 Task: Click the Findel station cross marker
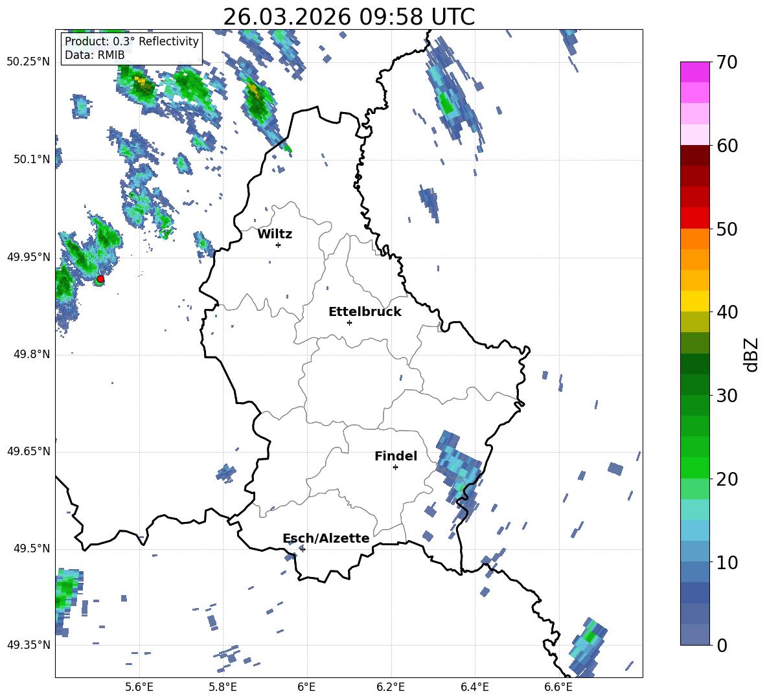(395, 468)
